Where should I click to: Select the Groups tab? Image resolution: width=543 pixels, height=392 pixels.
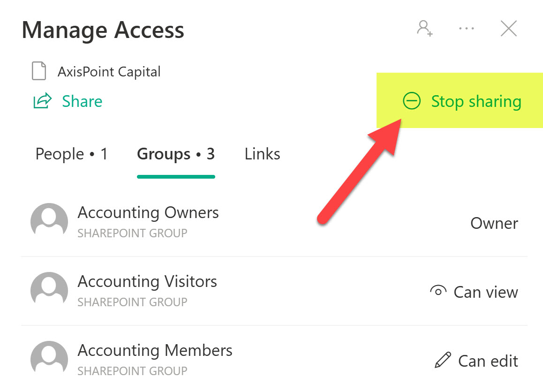pos(176,154)
